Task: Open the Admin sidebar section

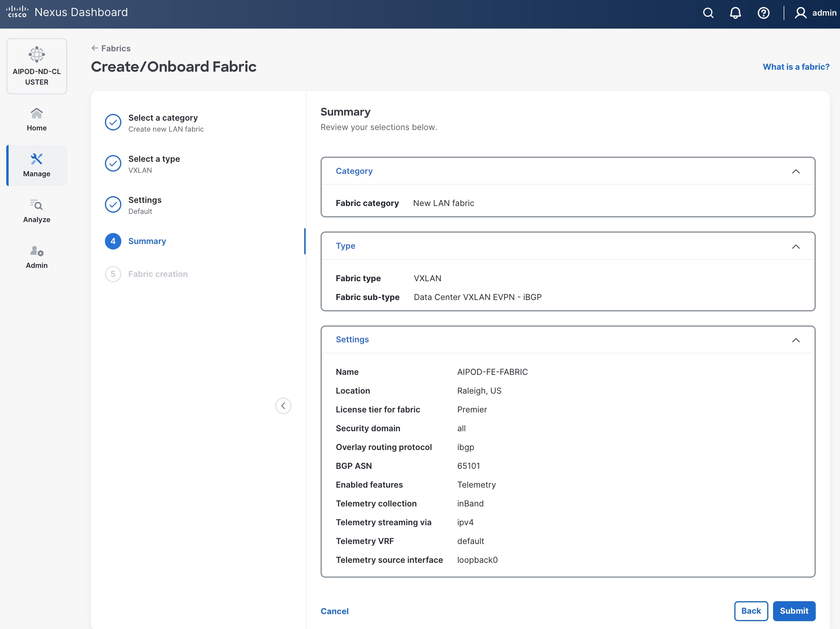Action: [x=37, y=257]
